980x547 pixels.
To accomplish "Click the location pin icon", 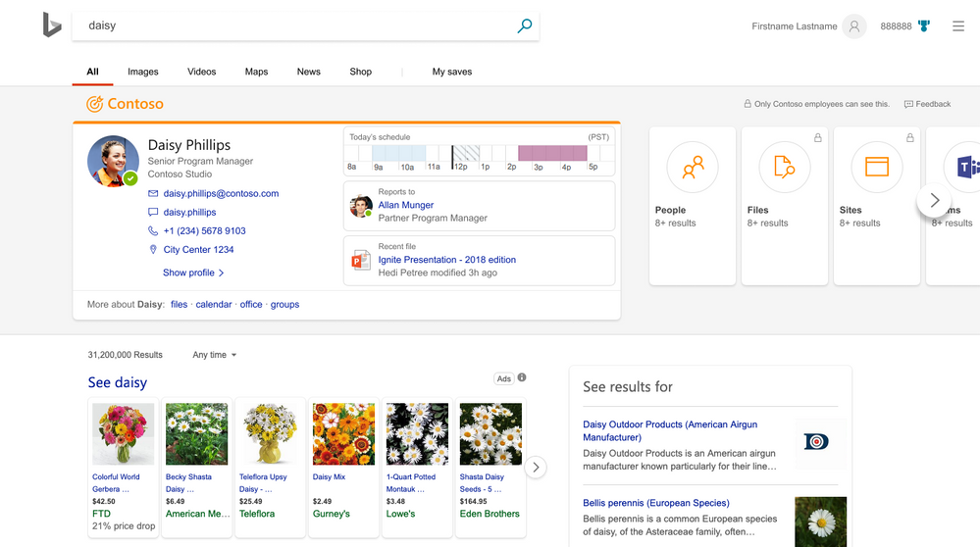I will point(153,250).
